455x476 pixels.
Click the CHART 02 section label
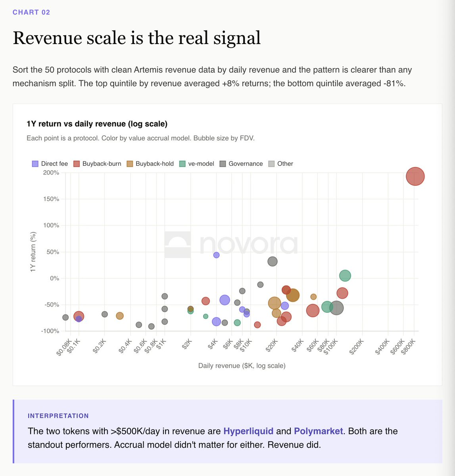point(31,12)
